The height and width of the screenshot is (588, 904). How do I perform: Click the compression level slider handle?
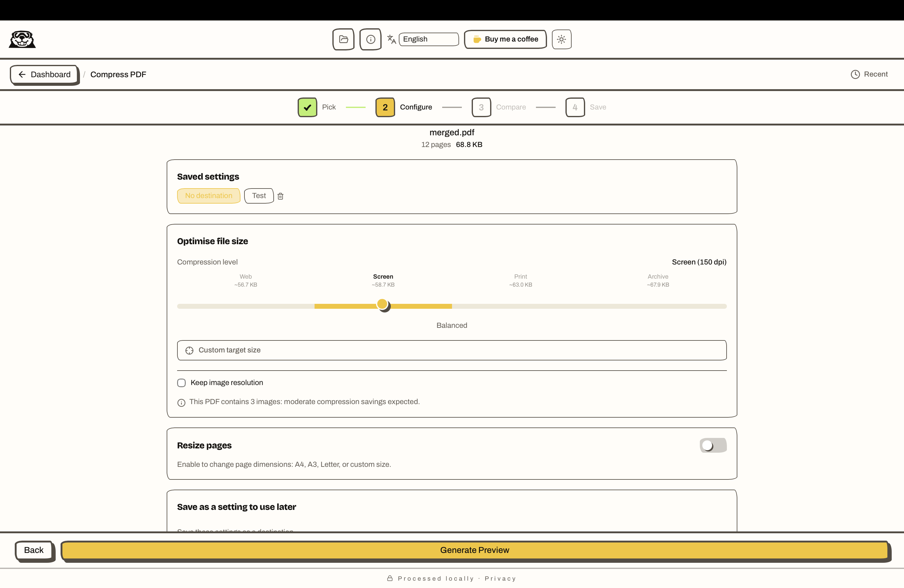[x=383, y=304]
